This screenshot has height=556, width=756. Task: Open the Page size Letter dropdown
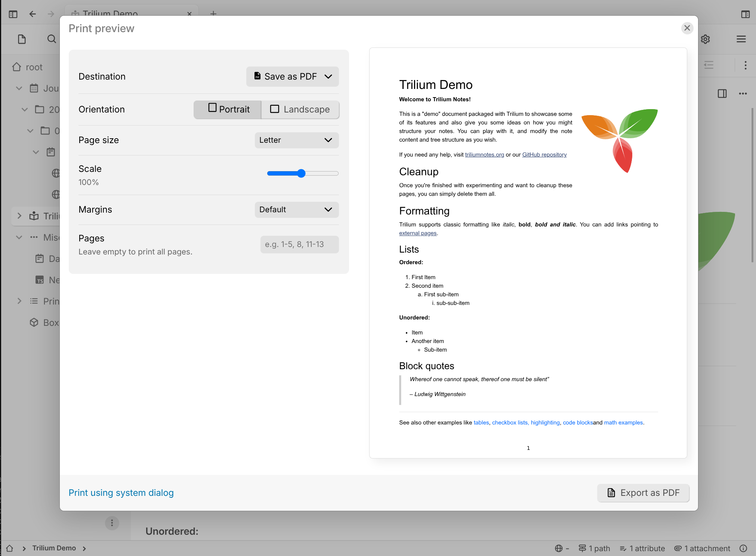[x=297, y=140]
